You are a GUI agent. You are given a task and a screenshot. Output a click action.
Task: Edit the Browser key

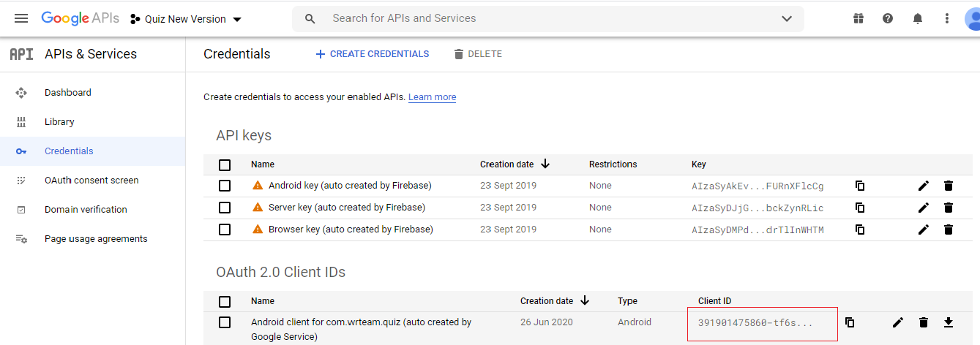[x=924, y=230]
